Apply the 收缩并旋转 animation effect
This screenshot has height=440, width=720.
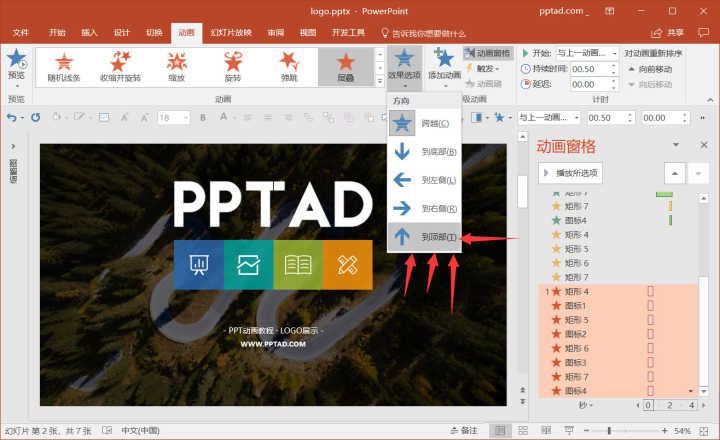click(120, 67)
